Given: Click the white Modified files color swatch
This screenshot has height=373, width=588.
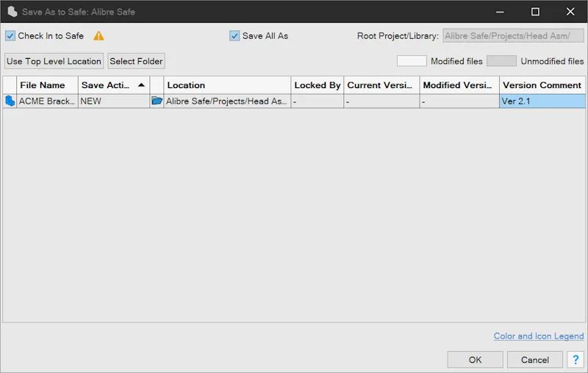Looking at the screenshot, I should (412, 61).
